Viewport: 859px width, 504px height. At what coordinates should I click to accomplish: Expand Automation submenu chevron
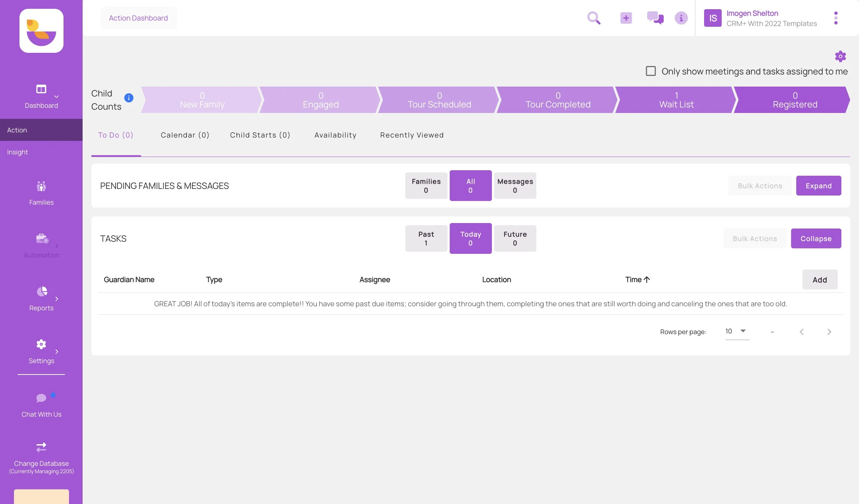pyautogui.click(x=57, y=246)
